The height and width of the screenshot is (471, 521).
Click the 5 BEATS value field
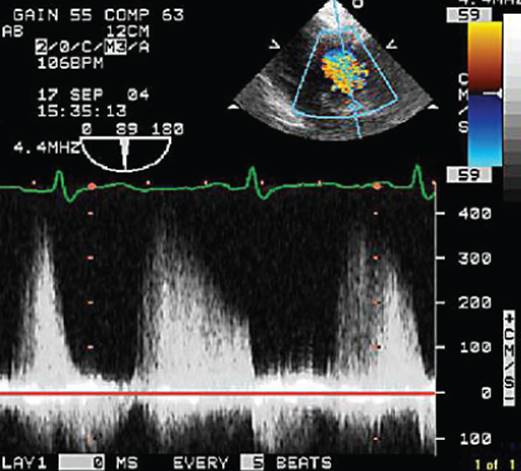coord(252,463)
